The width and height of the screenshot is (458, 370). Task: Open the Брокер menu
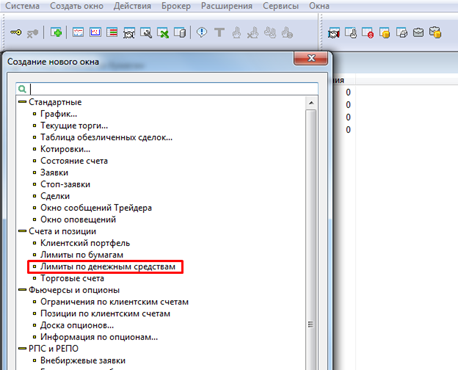click(x=176, y=6)
